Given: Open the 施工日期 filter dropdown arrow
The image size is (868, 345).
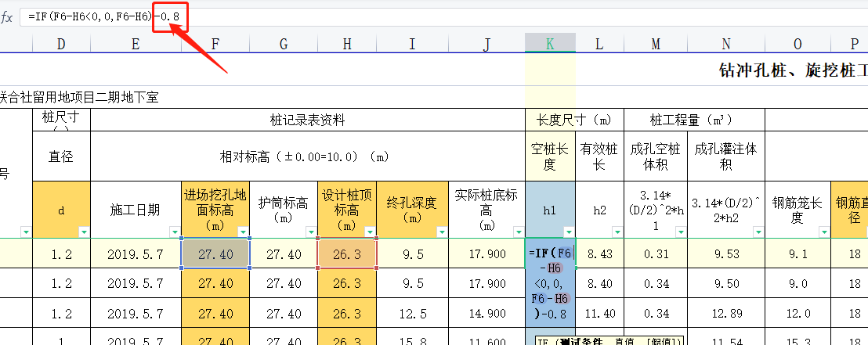Looking at the screenshot, I should [175, 232].
